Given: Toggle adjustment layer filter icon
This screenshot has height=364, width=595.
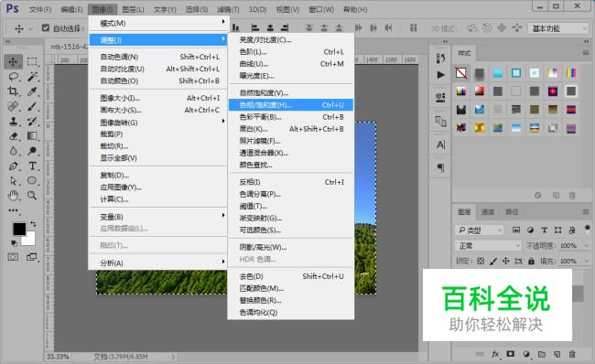Looking at the screenshot, I should coord(531,230).
